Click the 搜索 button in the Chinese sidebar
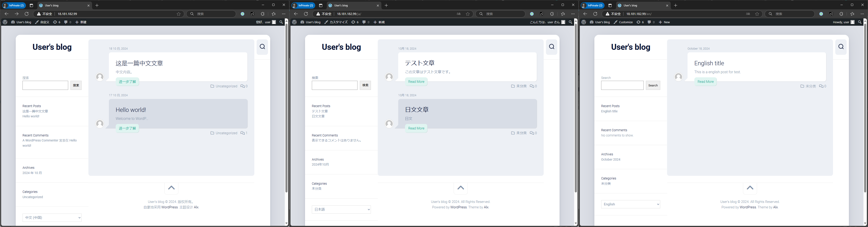The image size is (868, 227). point(76,85)
